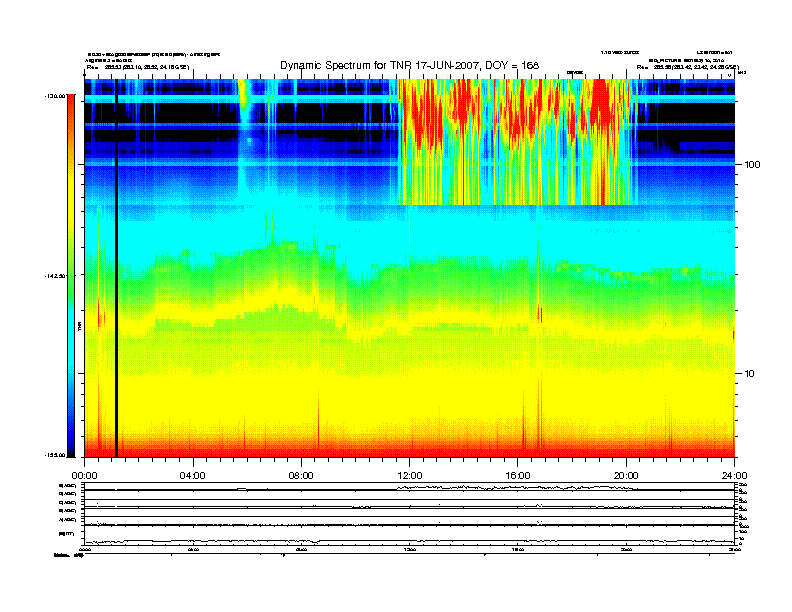Click the black vertical data gap line
This screenshot has height=612, width=792.
pyautogui.click(x=116, y=268)
